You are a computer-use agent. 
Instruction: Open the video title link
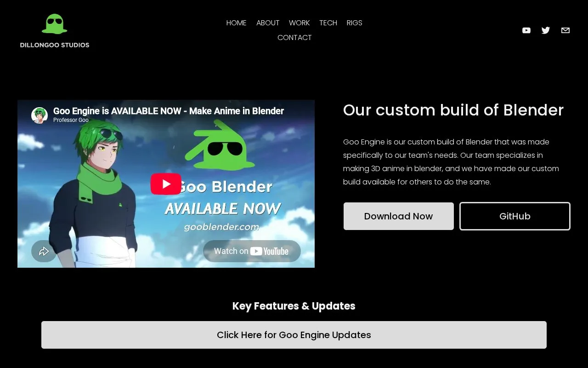click(169, 111)
